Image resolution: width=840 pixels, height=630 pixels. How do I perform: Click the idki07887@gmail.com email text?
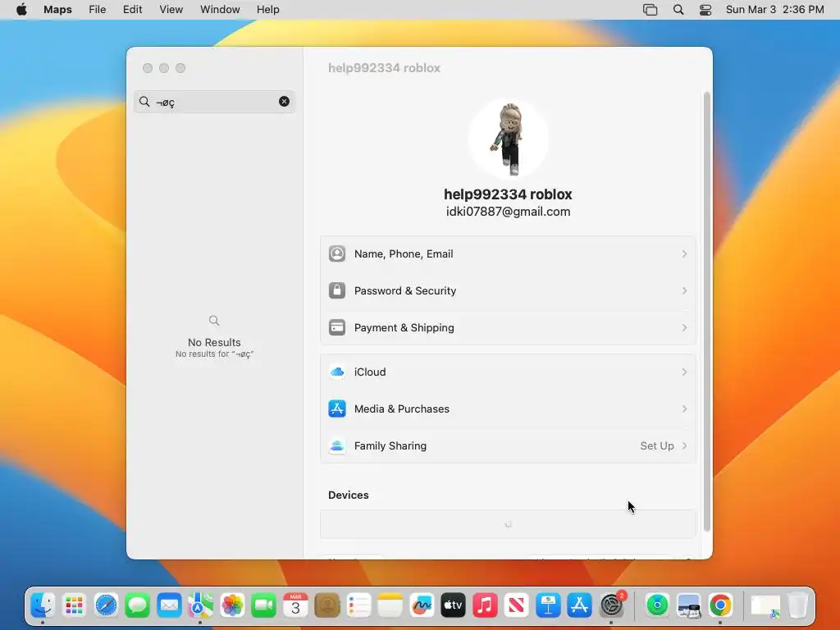tap(508, 212)
